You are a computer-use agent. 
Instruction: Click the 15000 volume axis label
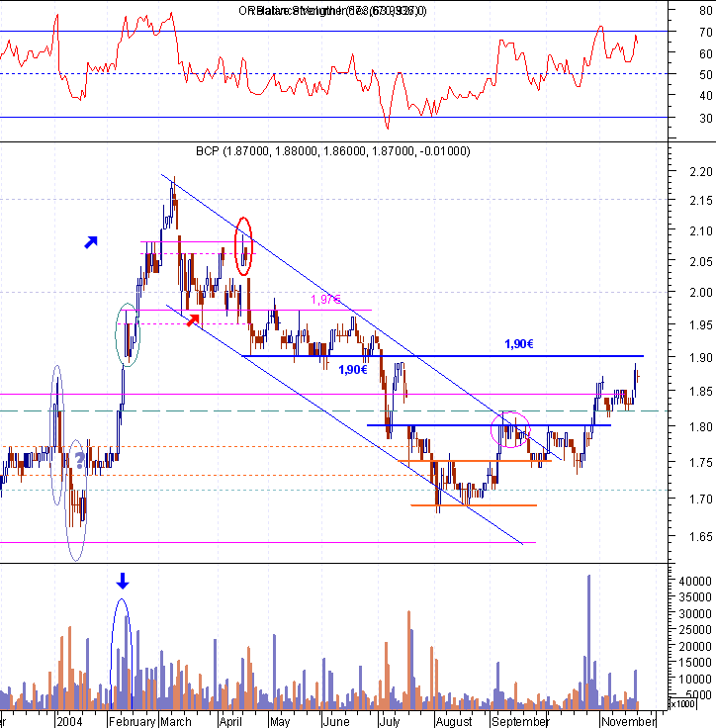coord(695,663)
